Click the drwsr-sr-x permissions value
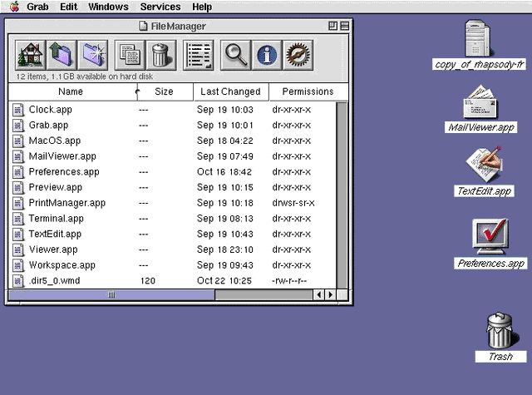Viewport: 532px width, 395px height. point(293,203)
